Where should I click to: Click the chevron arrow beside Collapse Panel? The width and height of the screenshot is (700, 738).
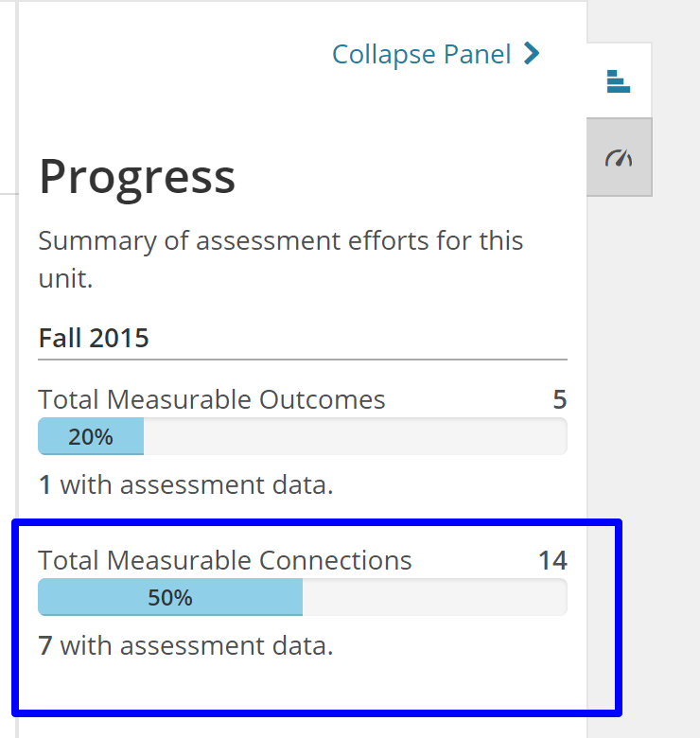tap(532, 54)
